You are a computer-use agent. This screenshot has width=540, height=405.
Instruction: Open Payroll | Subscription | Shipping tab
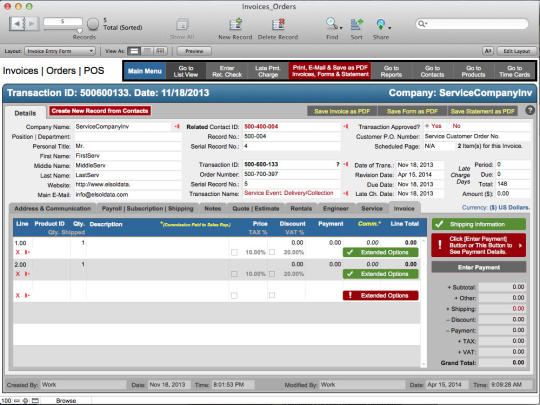click(147, 209)
